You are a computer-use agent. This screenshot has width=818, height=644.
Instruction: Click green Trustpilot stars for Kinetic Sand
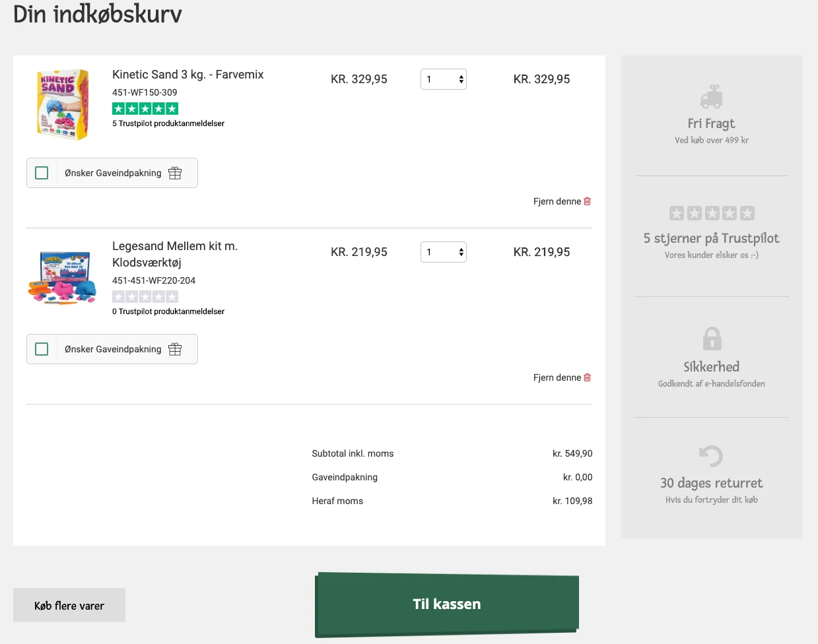coord(145,109)
